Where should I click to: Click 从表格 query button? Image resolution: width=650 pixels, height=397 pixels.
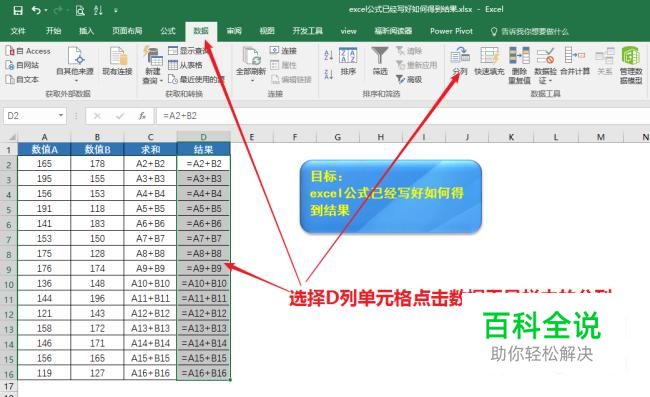[185, 65]
